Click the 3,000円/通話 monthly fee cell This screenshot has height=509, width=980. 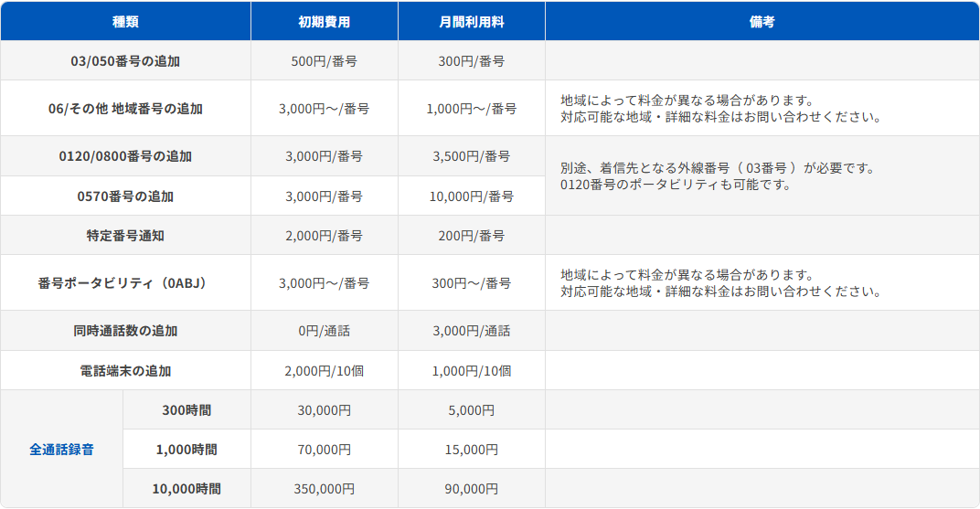[x=471, y=331]
